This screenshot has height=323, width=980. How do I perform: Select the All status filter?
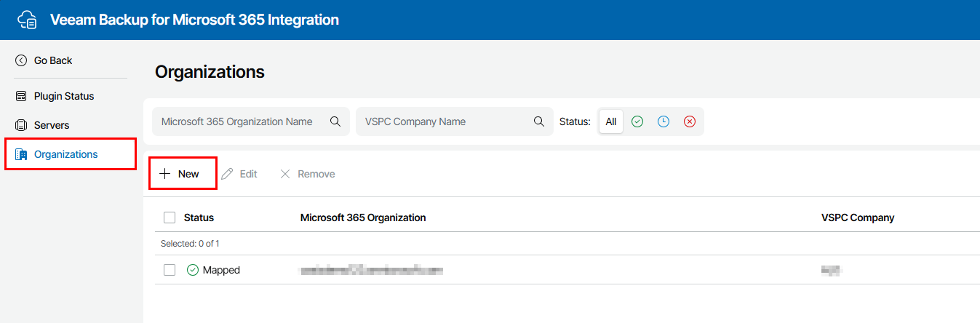611,121
